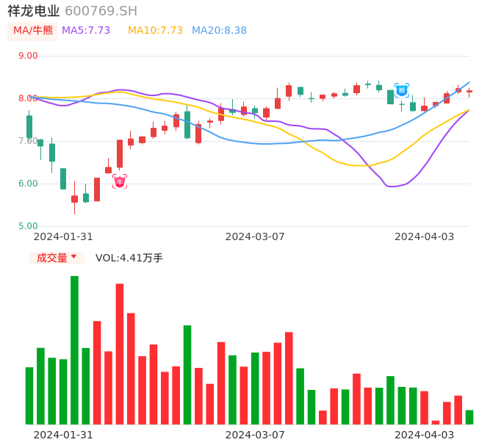Select the tallest green volume bar
The height and width of the screenshot is (445, 504).
(x=74, y=350)
